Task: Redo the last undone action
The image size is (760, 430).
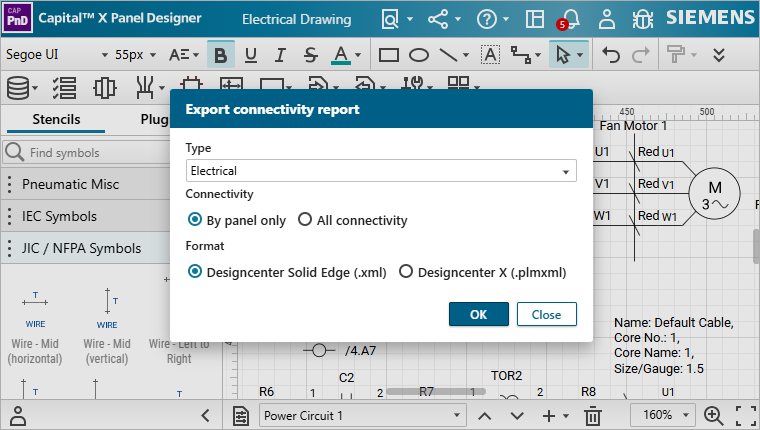Action: (641, 55)
